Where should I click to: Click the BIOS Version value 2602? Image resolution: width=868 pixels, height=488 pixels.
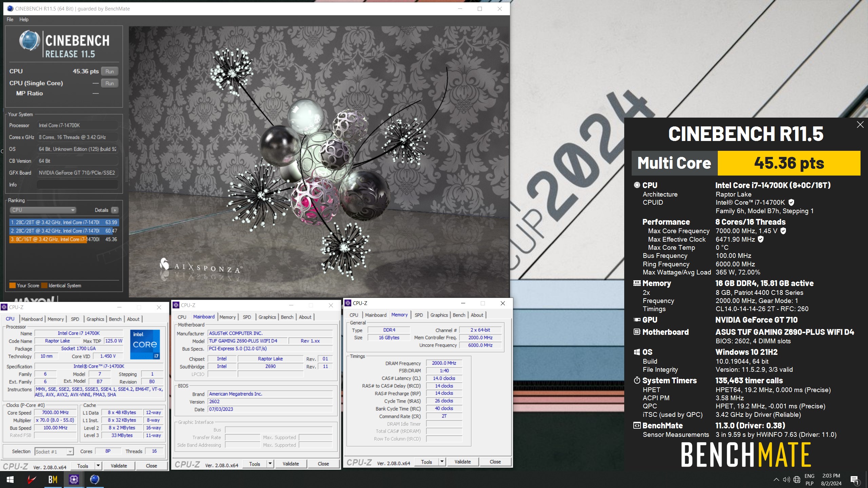click(270, 402)
